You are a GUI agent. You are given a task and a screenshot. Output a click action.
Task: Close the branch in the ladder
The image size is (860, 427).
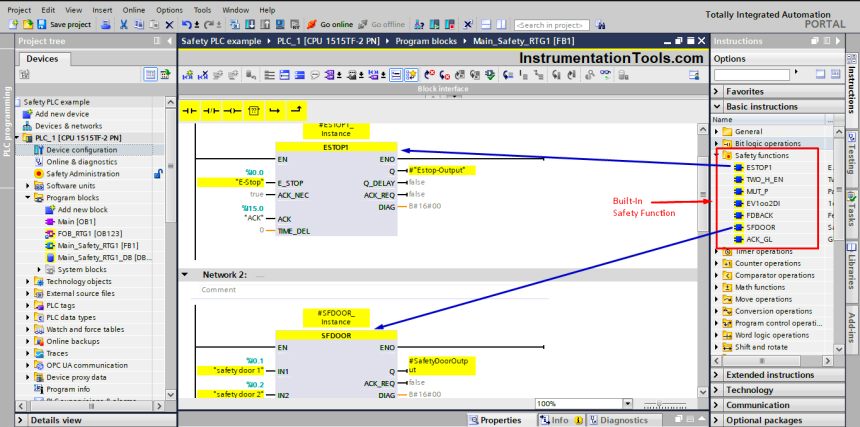pyautogui.click(x=296, y=111)
